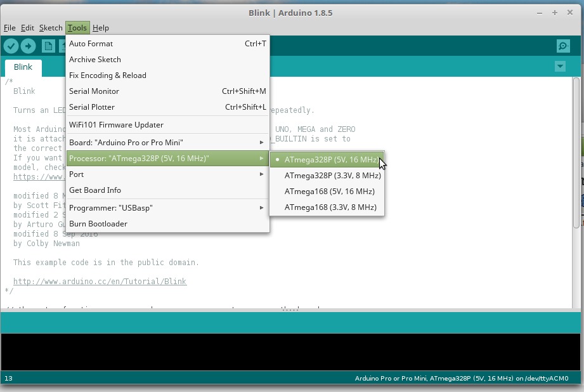584x392 pixels.
Task: Click the Upload arrow toolbar icon
Action: (x=28, y=46)
